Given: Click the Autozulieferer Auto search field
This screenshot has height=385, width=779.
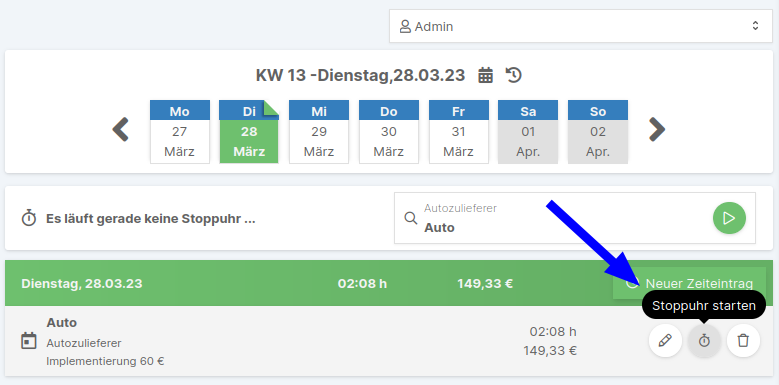Looking at the screenshot, I should (575, 218).
